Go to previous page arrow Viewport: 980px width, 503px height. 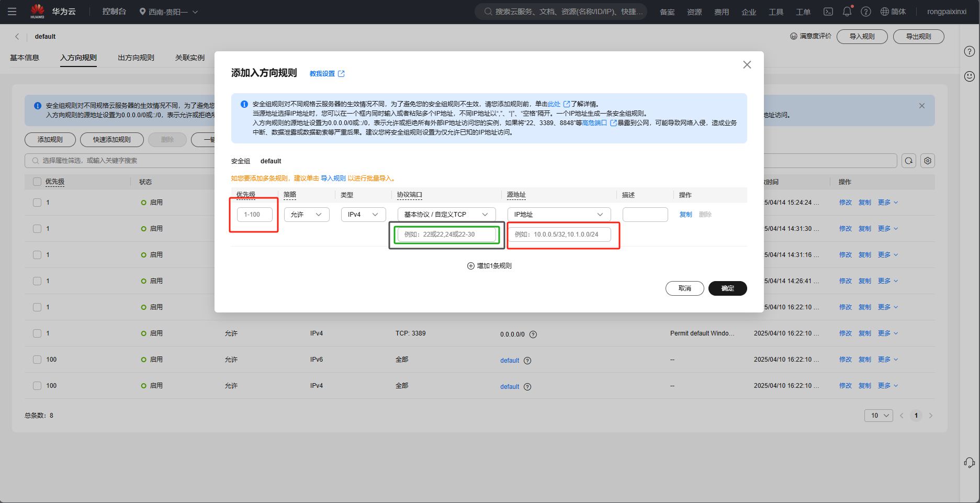click(902, 416)
